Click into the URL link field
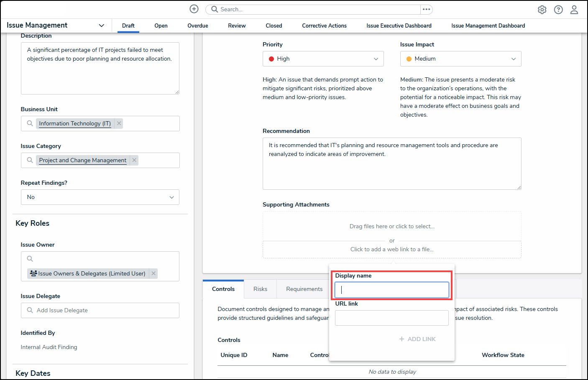 click(391, 318)
